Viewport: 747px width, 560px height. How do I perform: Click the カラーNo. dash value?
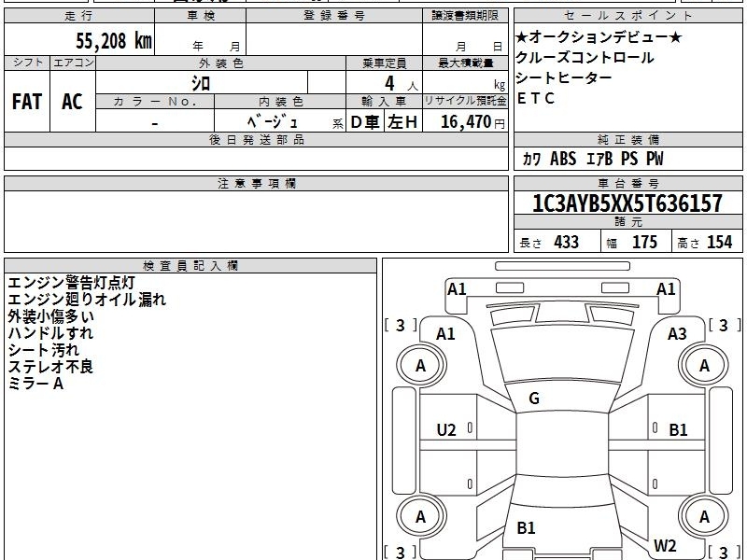click(x=155, y=124)
